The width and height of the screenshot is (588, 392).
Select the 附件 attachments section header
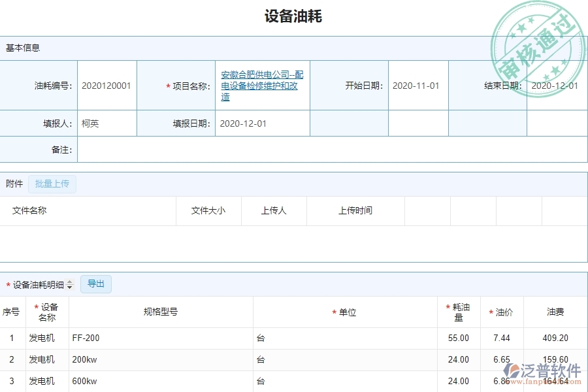click(14, 184)
